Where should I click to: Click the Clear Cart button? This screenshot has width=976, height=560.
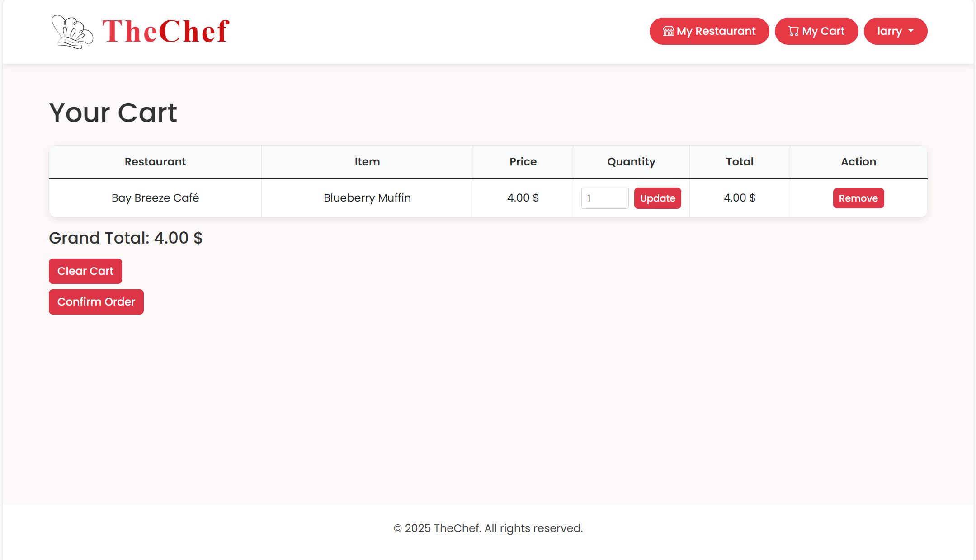[85, 271]
